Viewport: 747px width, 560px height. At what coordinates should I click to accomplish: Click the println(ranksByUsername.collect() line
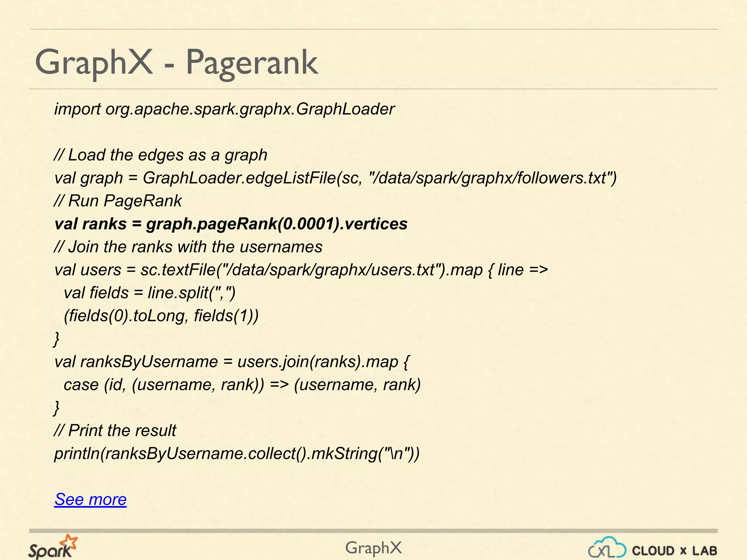coord(237,454)
